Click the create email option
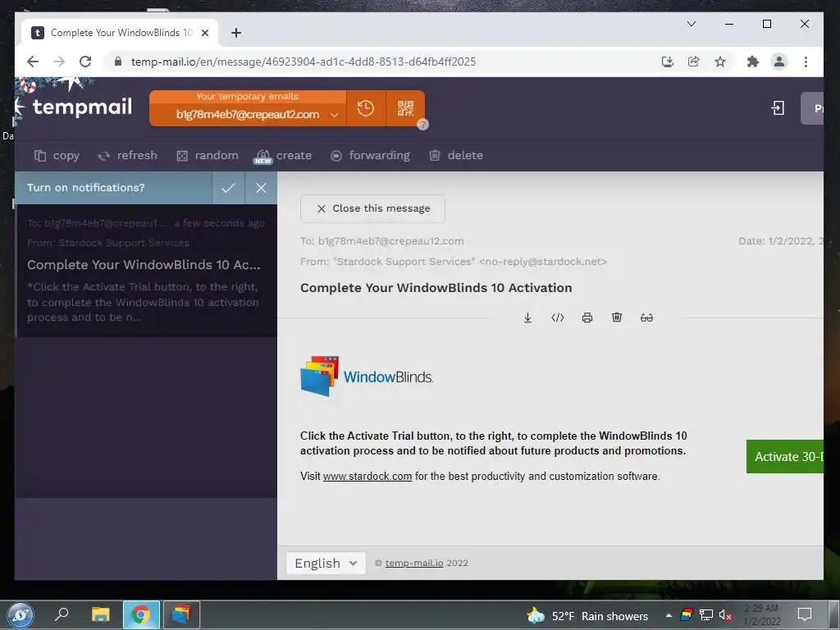The height and width of the screenshot is (630, 840). point(283,155)
